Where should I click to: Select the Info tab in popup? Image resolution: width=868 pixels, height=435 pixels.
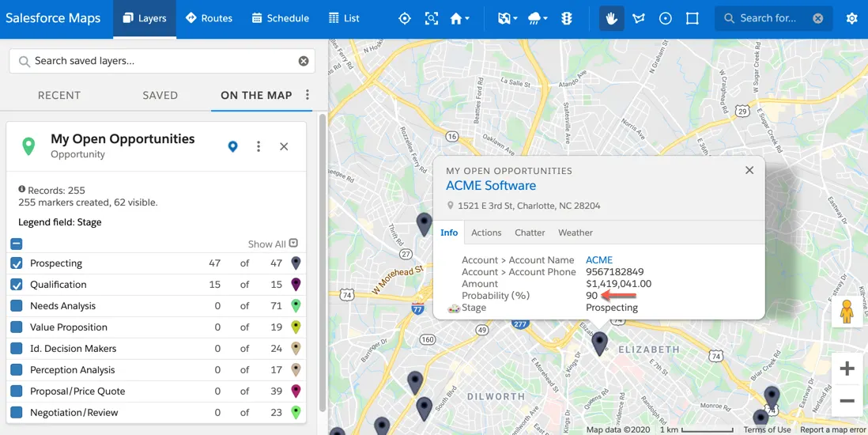pos(449,233)
